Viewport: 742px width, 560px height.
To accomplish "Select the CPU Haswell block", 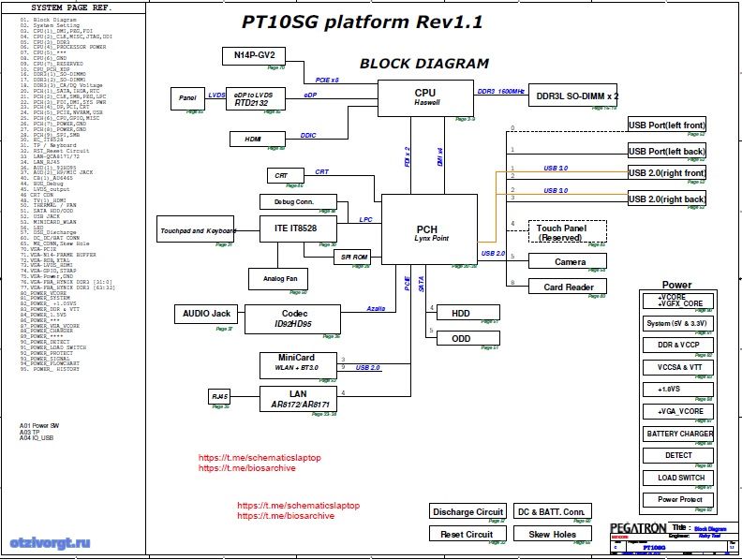I will 426,98.
